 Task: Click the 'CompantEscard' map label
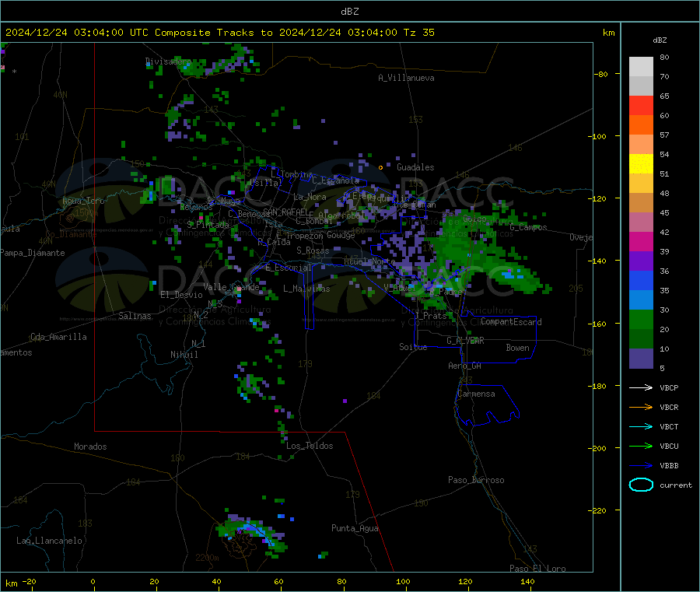click(x=511, y=322)
